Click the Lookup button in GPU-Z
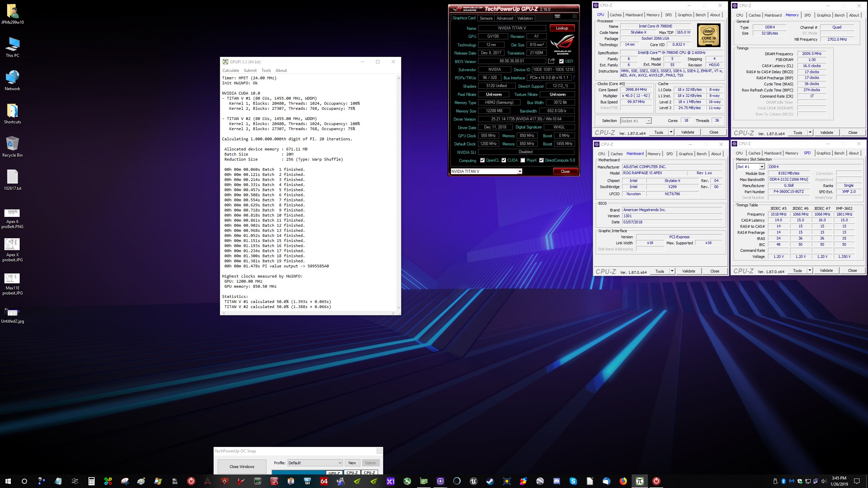 (x=562, y=28)
